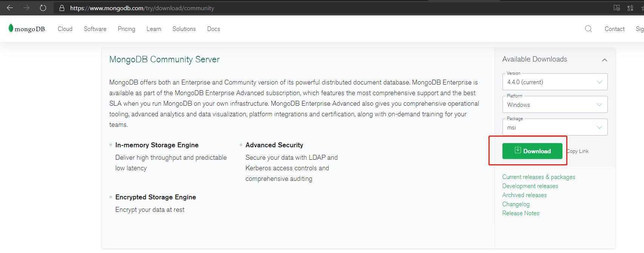Open the Changelog link

pos(516,204)
